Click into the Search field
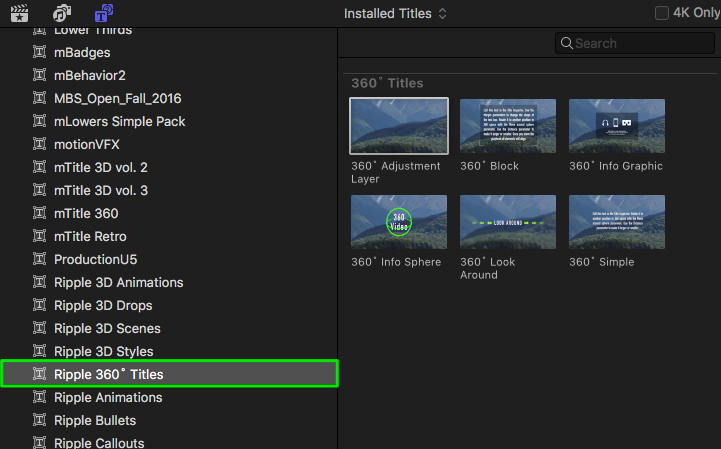Viewport: 721px width, 449px height. pos(635,43)
